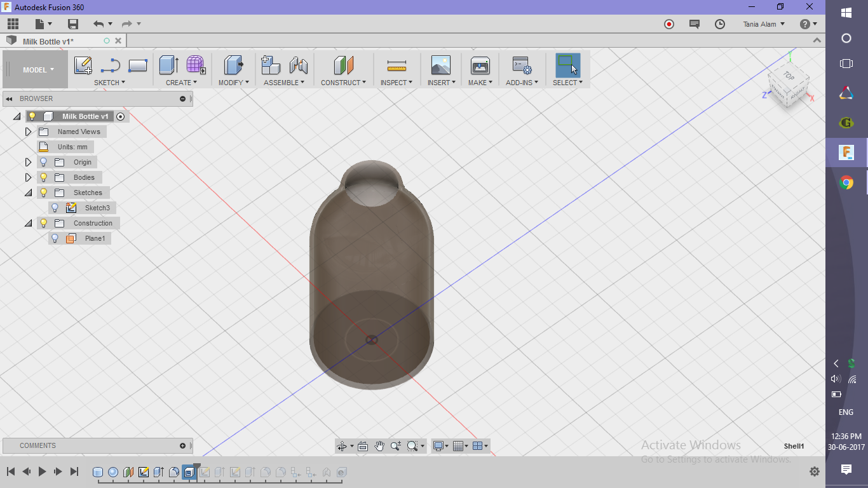Image resolution: width=868 pixels, height=488 pixels.
Task: Click the Extrude icon in the Create group
Action: (x=169, y=65)
